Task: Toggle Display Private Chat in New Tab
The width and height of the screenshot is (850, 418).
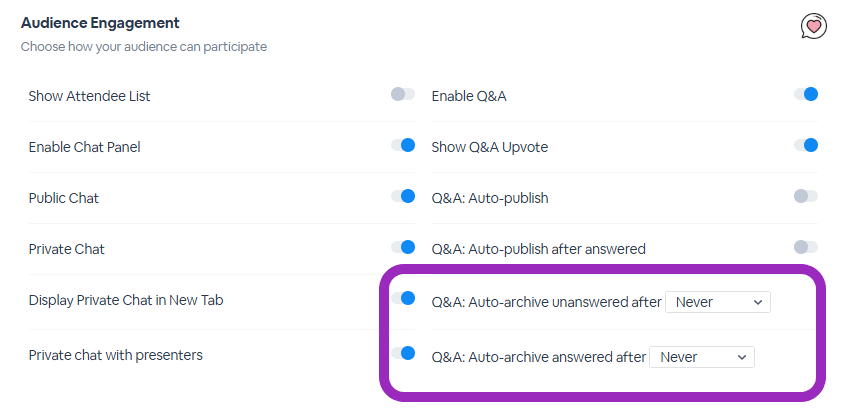Action: [x=403, y=298]
